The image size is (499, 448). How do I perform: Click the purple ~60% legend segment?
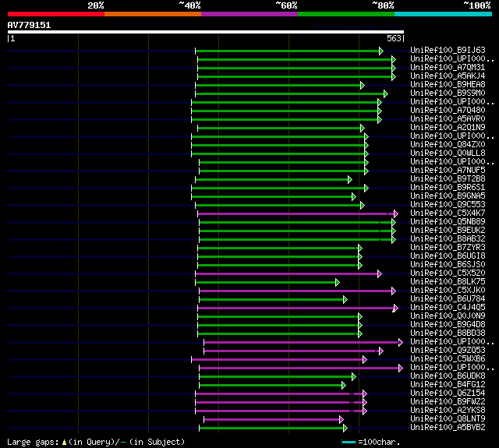click(249, 14)
